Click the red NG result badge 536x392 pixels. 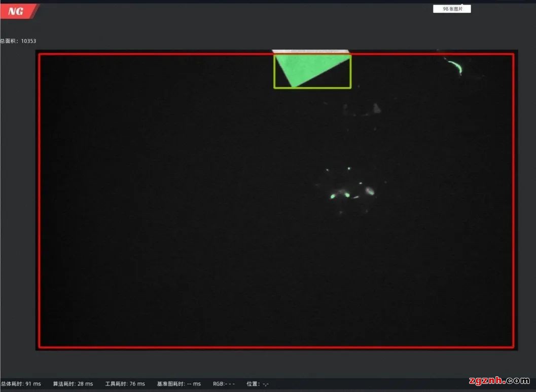pos(17,11)
